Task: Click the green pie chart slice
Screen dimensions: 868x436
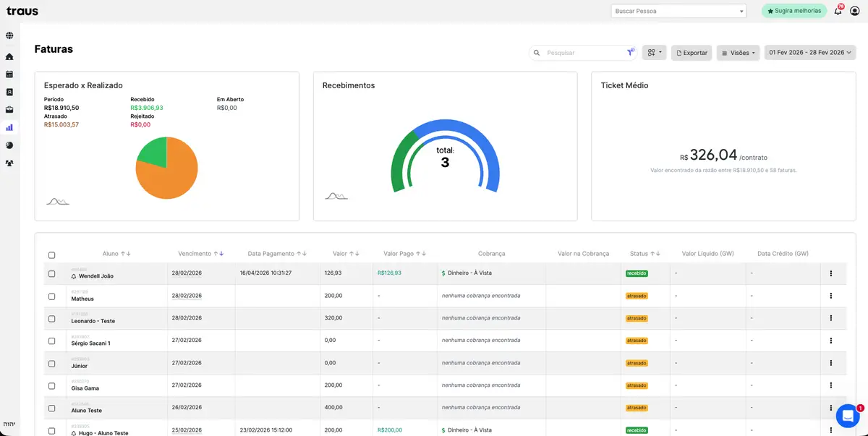Action: (x=154, y=152)
